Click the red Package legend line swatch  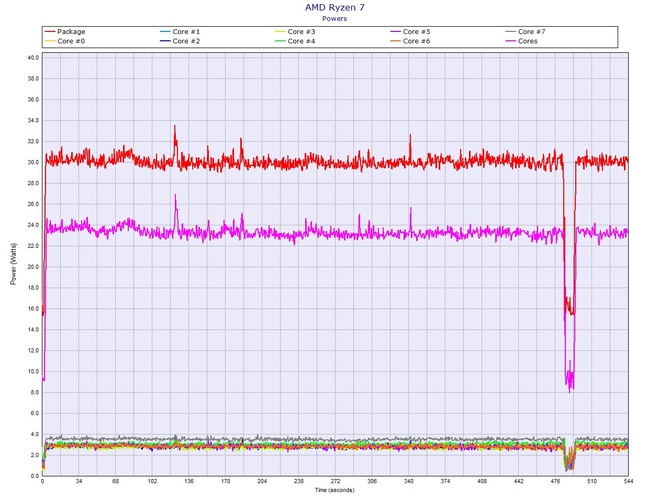[50, 32]
